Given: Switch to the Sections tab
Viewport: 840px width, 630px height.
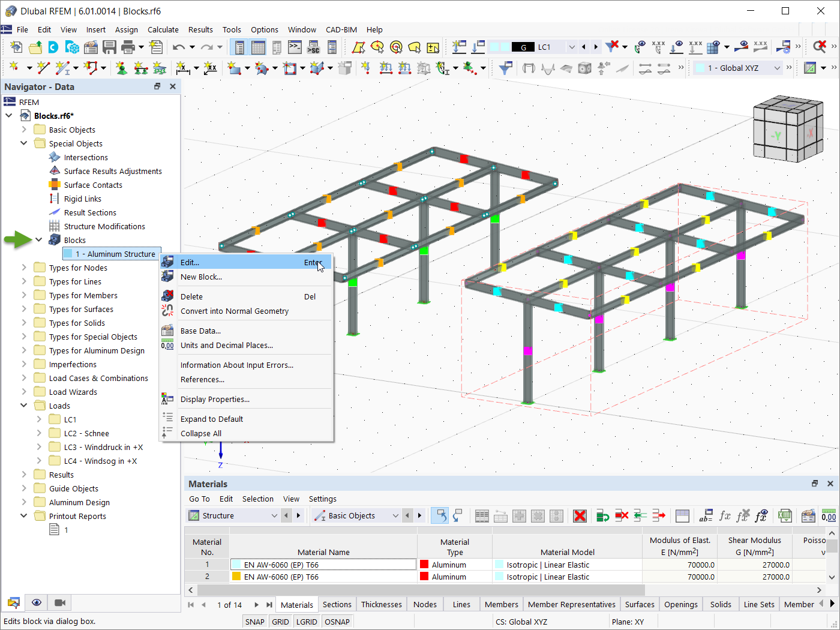Looking at the screenshot, I should click(x=337, y=604).
